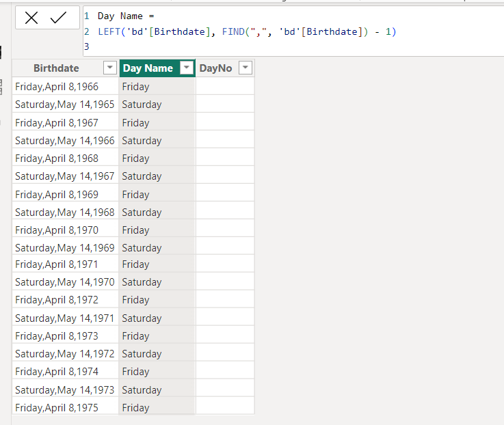Commit the formula with the checkmark icon
The image size is (504, 425).
point(59,18)
